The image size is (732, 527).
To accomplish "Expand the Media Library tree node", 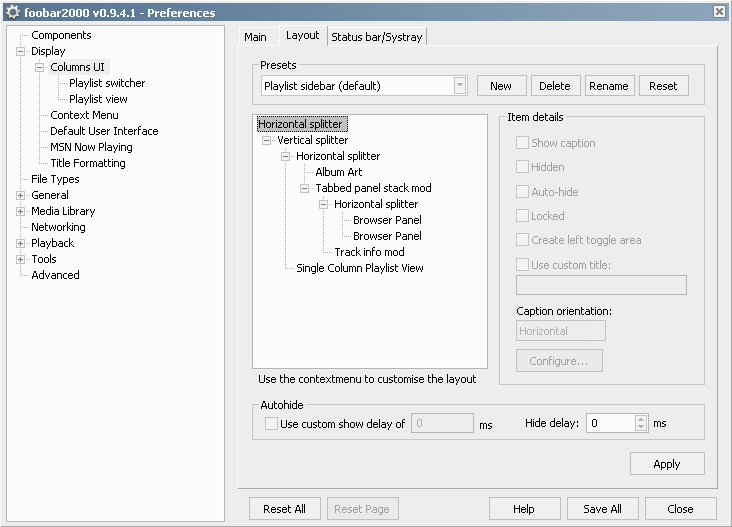I will [21, 211].
